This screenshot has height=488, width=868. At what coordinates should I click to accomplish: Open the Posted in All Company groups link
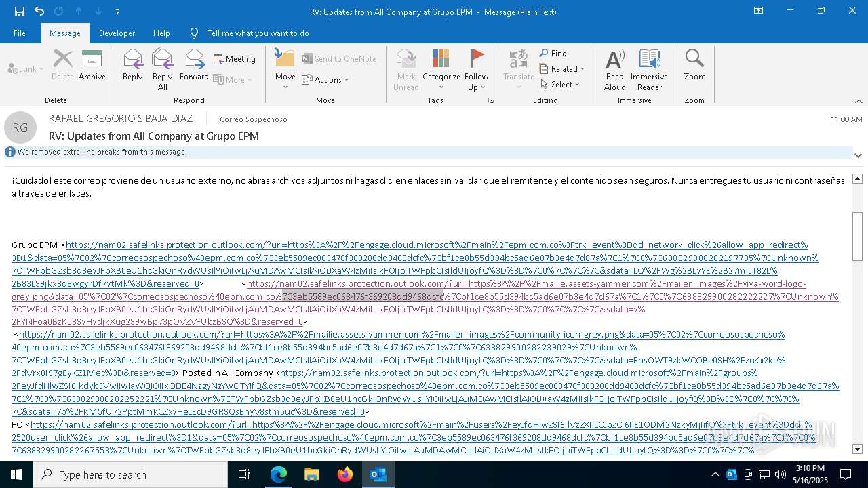pyautogui.click(x=425, y=392)
